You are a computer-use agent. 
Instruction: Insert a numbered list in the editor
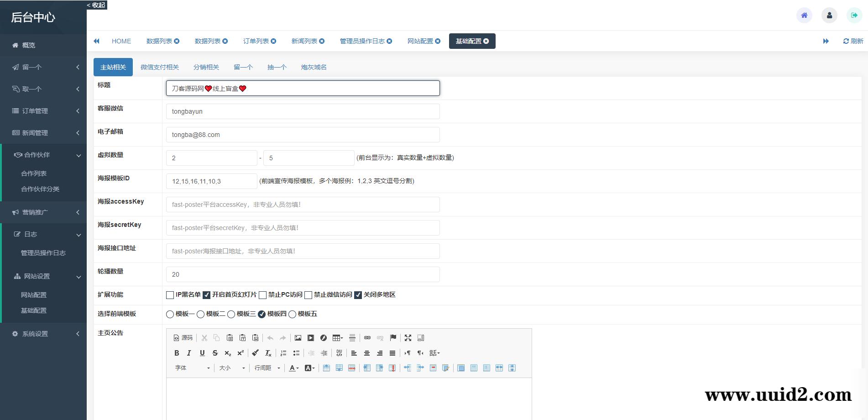[x=283, y=353]
